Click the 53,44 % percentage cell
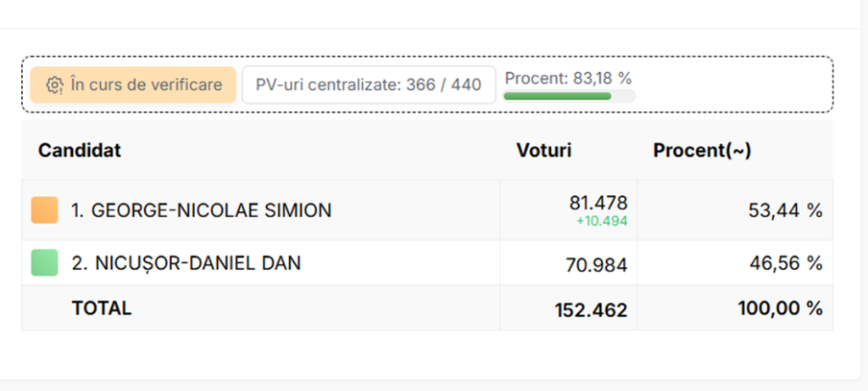 coord(786,210)
